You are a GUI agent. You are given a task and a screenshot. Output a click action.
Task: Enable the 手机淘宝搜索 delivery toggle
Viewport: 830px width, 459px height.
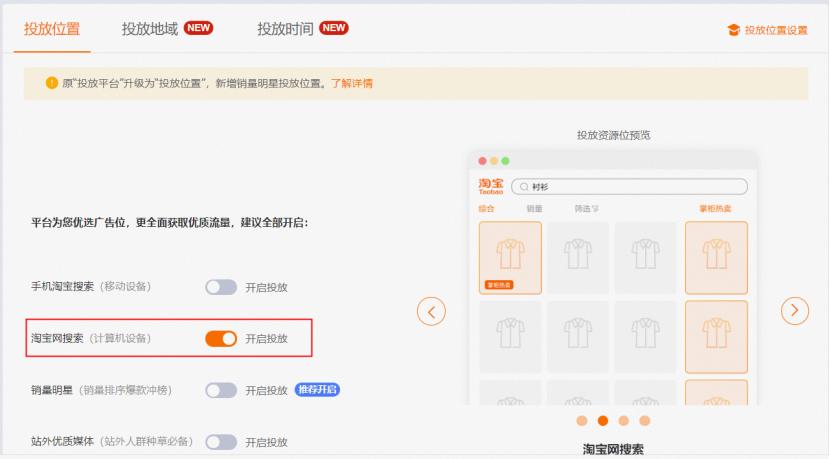point(221,287)
